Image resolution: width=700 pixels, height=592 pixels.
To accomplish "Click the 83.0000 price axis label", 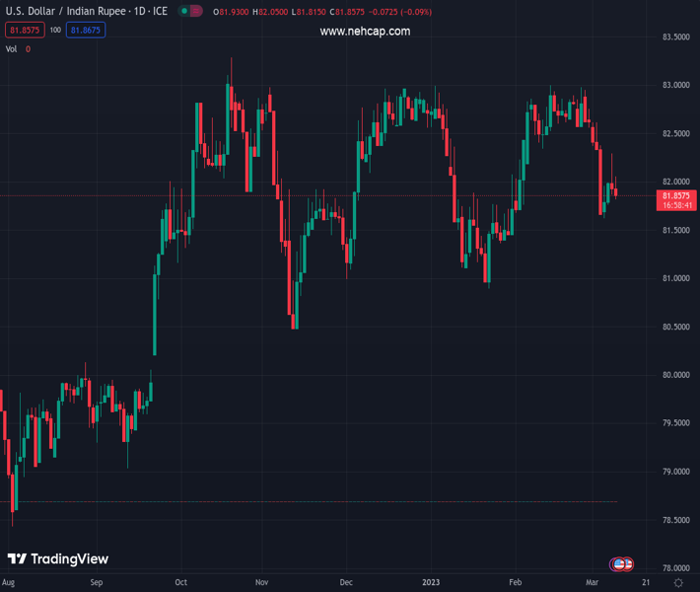I will coord(674,86).
